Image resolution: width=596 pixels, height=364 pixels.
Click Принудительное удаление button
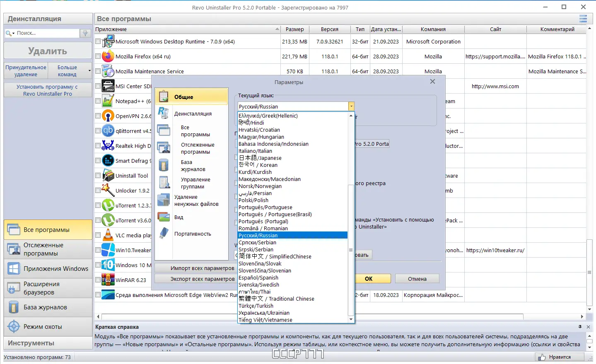point(26,71)
